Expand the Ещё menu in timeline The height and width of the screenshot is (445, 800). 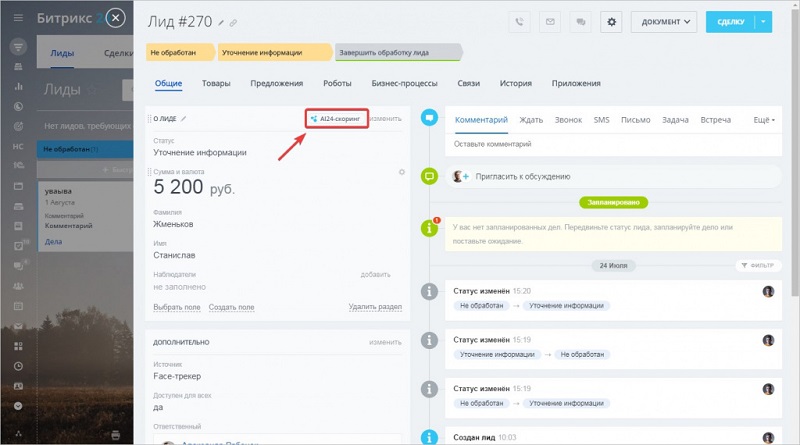pyautogui.click(x=764, y=120)
